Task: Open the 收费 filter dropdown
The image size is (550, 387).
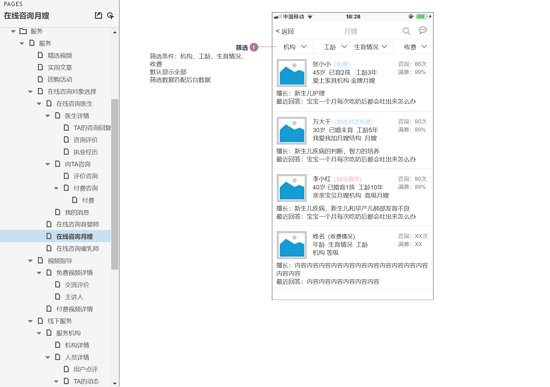Action: [415, 47]
